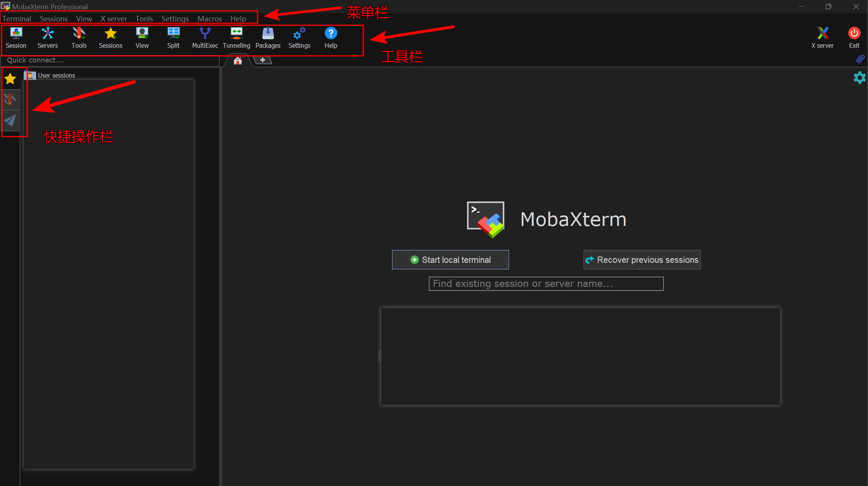Image resolution: width=868 pixels, height=486 pixels.
Task: Open a new Session from the toolbar
Action: click(x=16, y=38)
